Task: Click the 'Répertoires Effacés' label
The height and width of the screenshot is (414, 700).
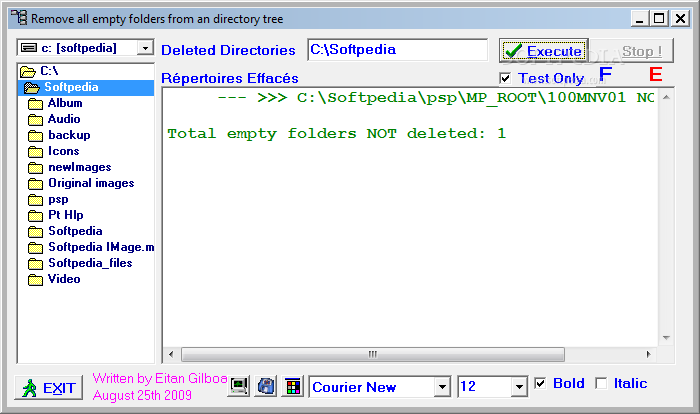Action: [x=229, y=79]
